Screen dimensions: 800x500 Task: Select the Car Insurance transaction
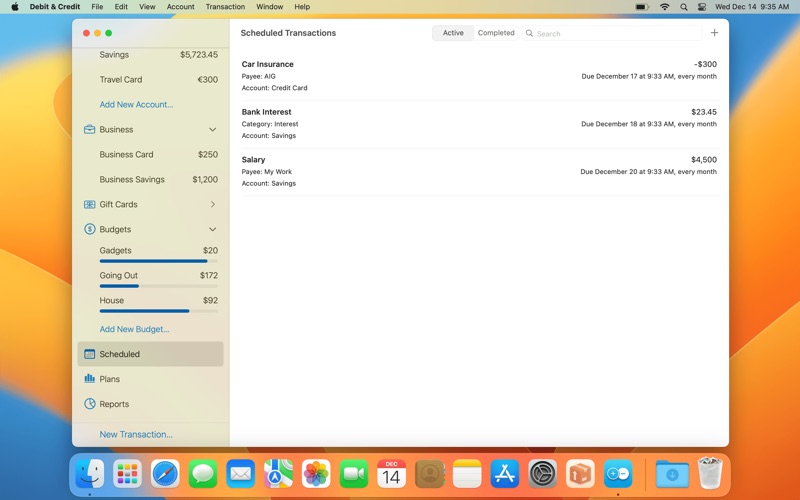pos(480,76)
